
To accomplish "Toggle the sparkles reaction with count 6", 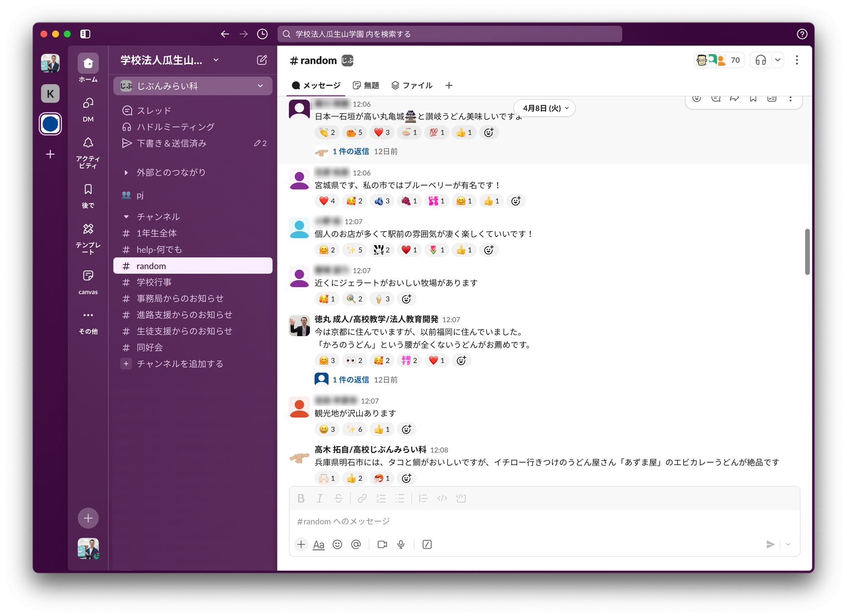I will pyautogui.click(x=355, y=429).
